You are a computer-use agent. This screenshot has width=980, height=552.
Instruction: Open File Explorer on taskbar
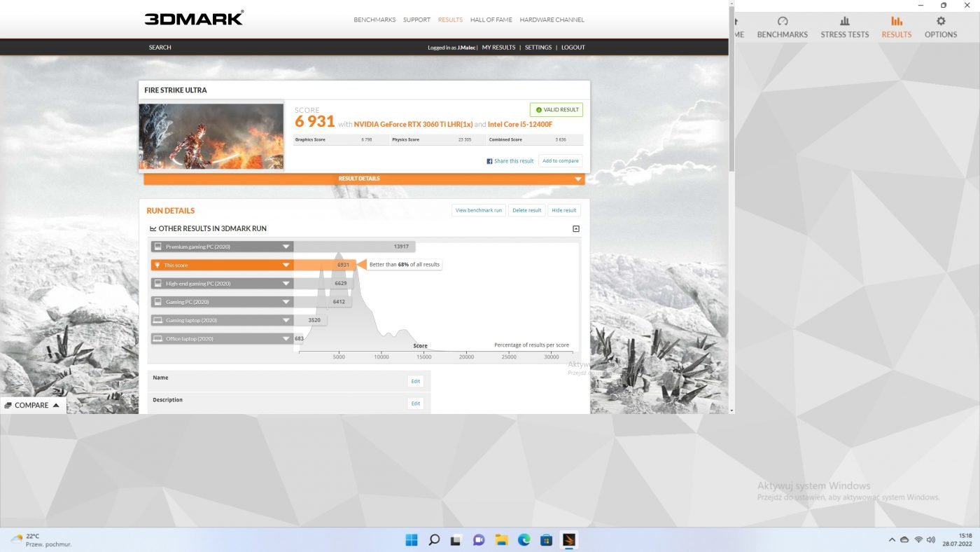pos(501,540)
